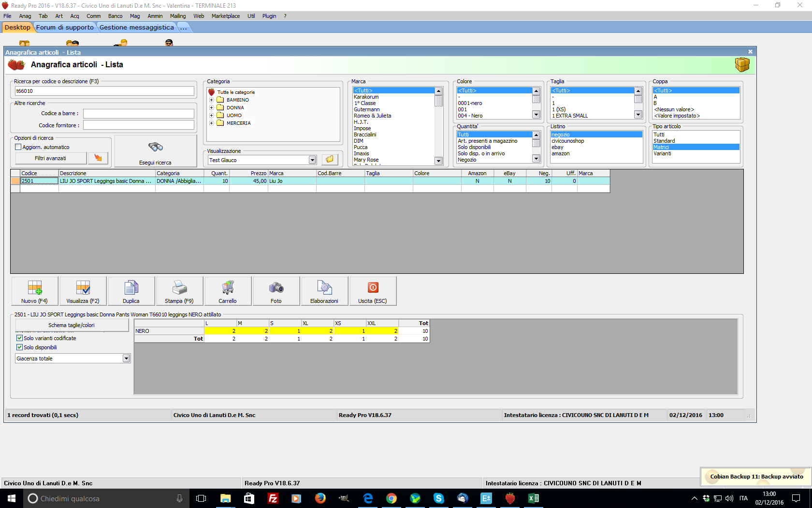Click the Duplica article button
The width and height of the screenshot is (812, 508).
coord(131,291)
